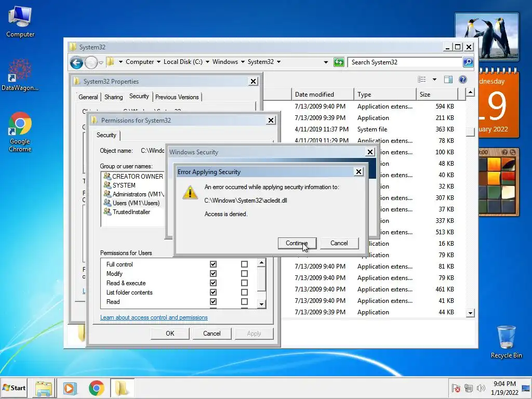This screenshot has width=532, height=399.
Task: Click the taskbar clock showing 9:04 PM
Action: 504,388
